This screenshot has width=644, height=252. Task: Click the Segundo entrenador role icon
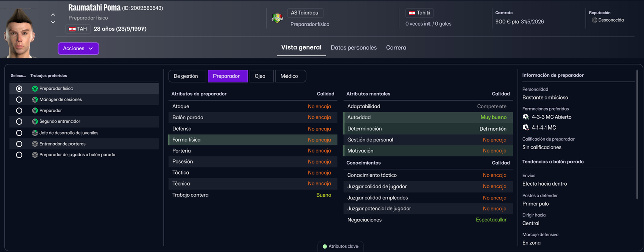tap(35, 121)
